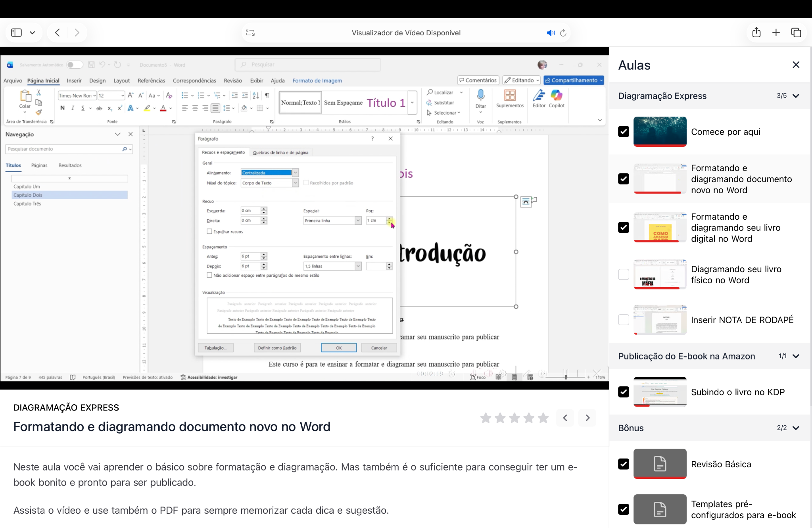812x528 pixels.
Task: Enable the 'Espelhar recuos' checkbox
Action: [x=209, y=231]
